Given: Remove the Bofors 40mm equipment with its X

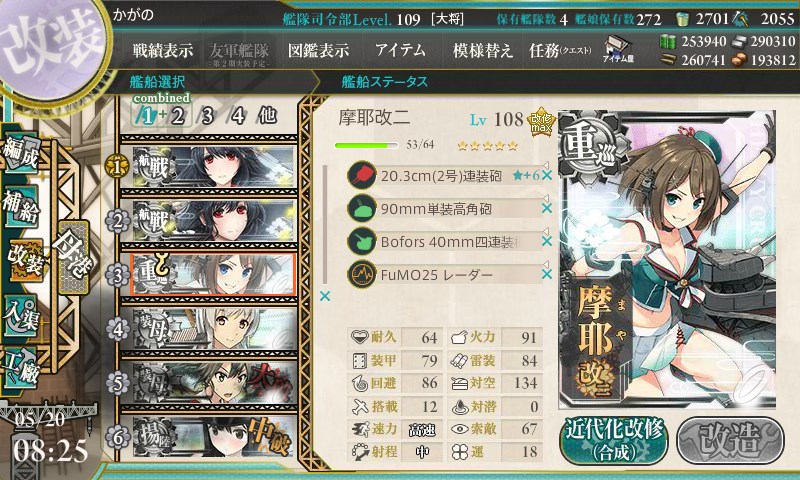Looking at the screenshot, I should (x=546, y=241).
